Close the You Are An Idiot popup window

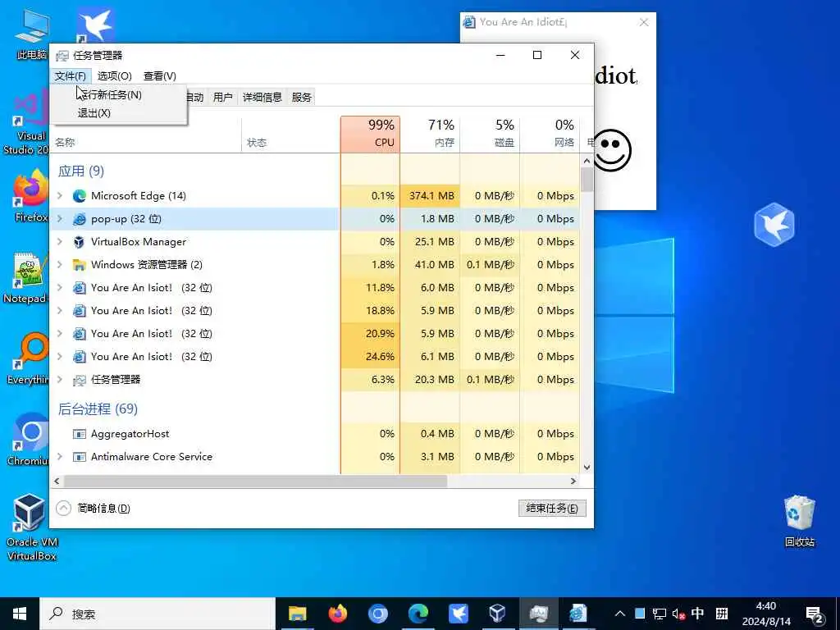pos(644,22)
